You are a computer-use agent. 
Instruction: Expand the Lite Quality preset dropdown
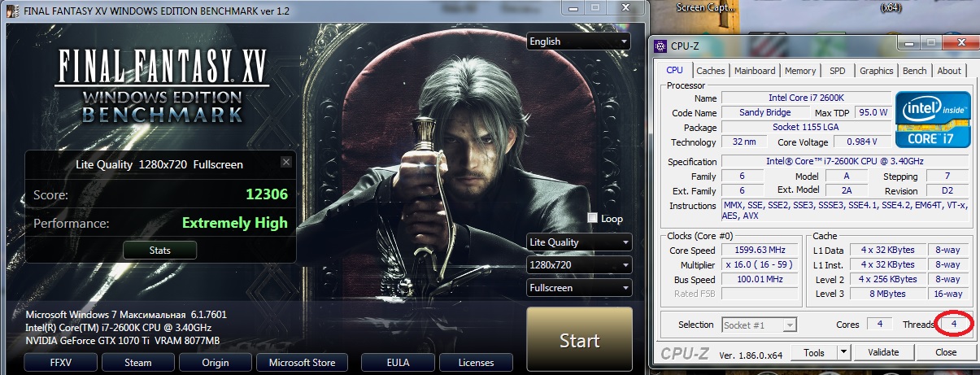coord(578,242)
